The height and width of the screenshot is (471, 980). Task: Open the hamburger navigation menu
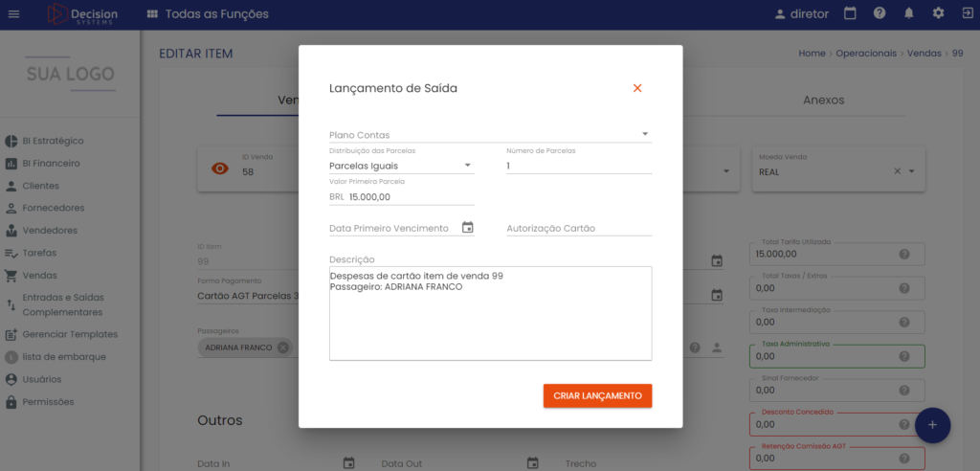(x=13, y=13)
